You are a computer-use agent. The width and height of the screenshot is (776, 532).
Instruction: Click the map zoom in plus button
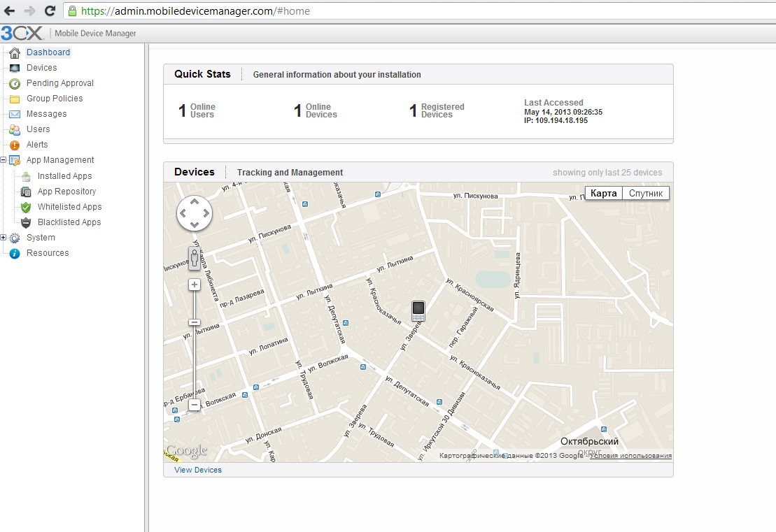point(195,285)
